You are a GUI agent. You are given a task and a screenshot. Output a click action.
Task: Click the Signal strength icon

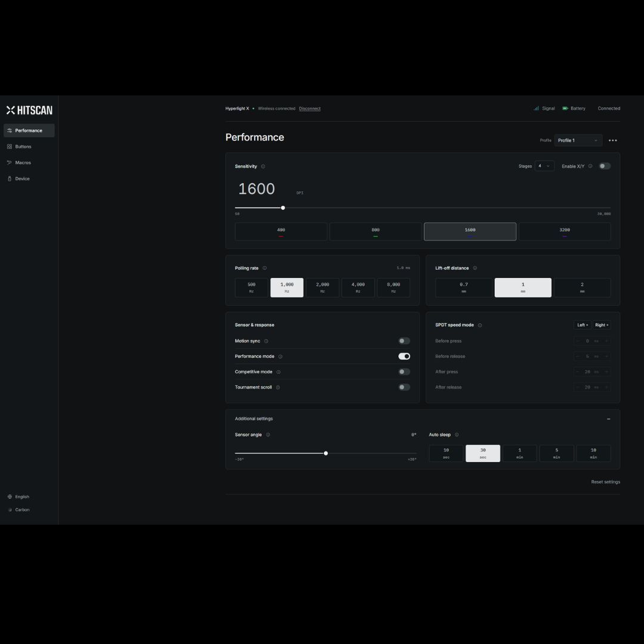[x=536, y=109]
